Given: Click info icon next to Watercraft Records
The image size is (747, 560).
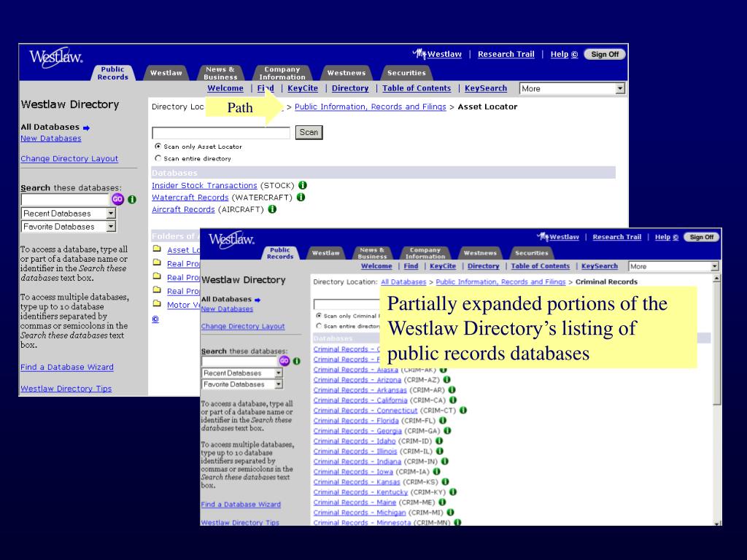Looking at the screenshot, I should click(x=301, y=197).
